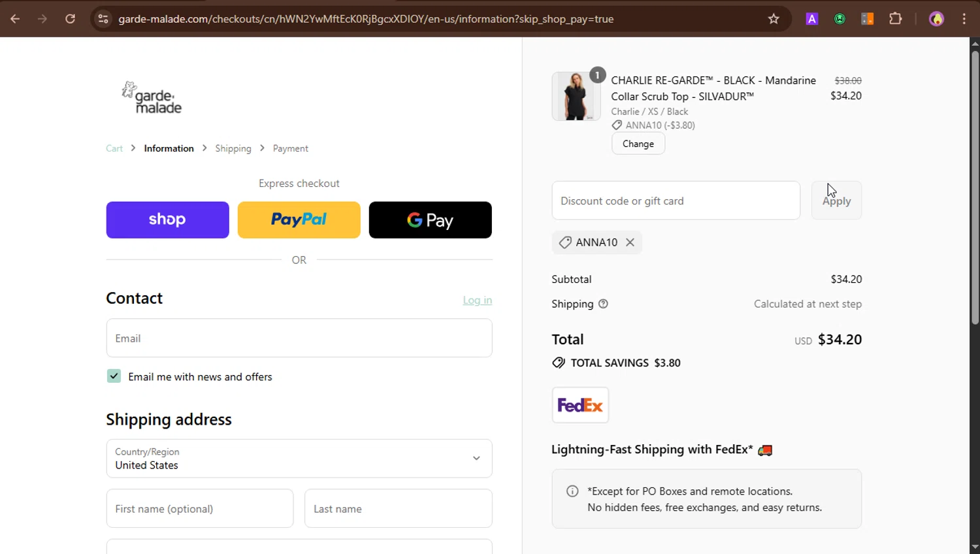
Task: Open the purple A extension
Action: (811, 19)
